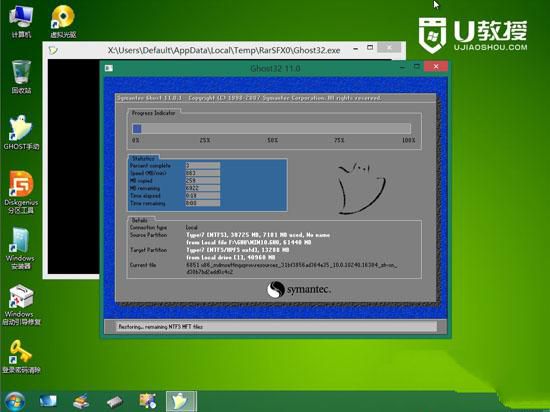550x412 pixels.
Task: Click the printer-like taskbar icon
Action: tap(81, 401)
